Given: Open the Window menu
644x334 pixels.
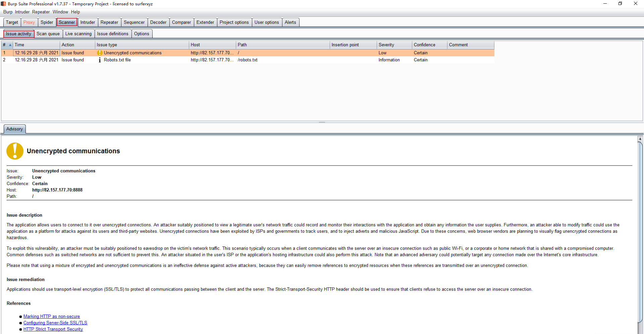Looking at the screenshot, I should 60,12.
